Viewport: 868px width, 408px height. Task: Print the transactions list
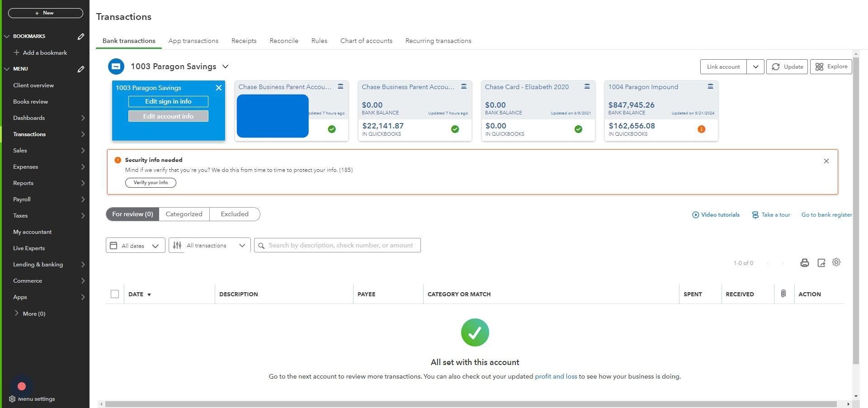(x=804, y=263)
